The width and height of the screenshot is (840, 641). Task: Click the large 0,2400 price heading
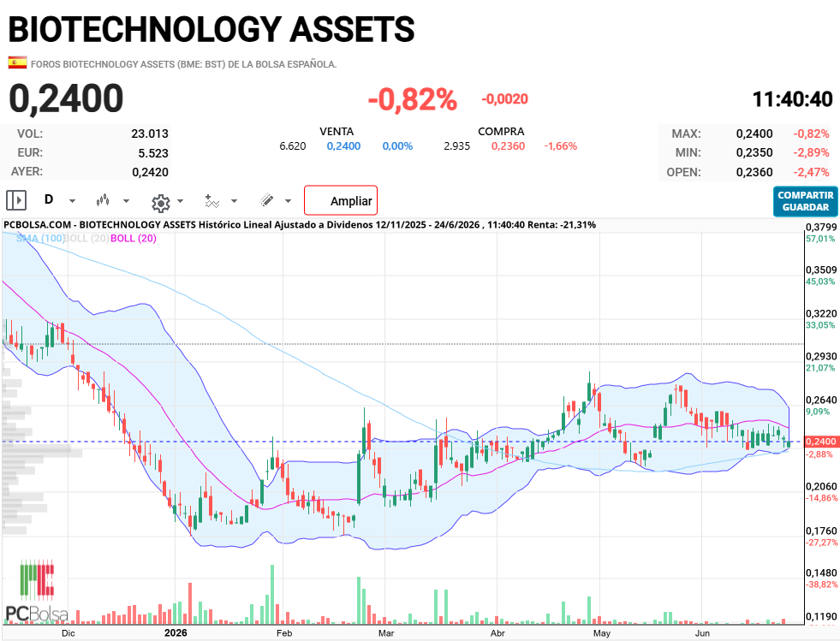(x=66, y=99)
